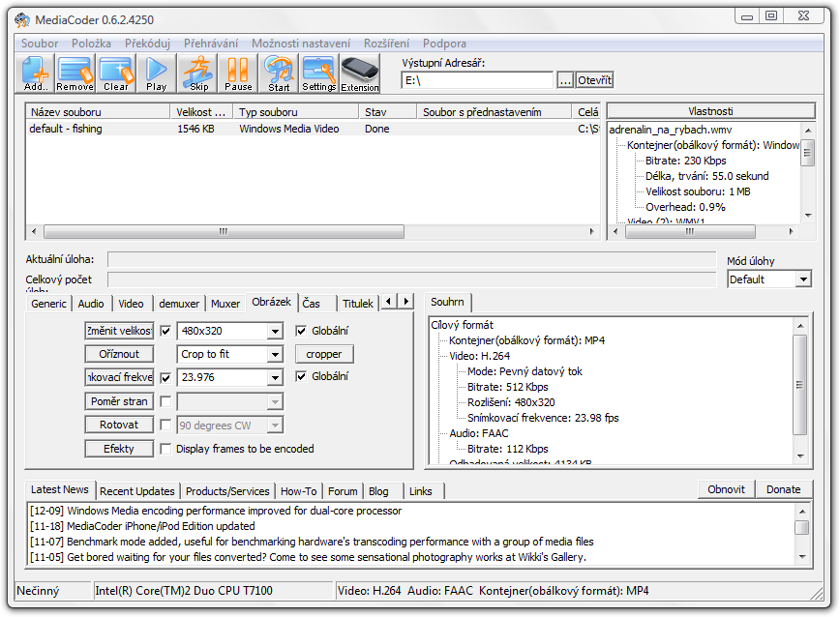
Task: Open the Poměr stran aspect ratio dropdown
Action: (275, 401)
